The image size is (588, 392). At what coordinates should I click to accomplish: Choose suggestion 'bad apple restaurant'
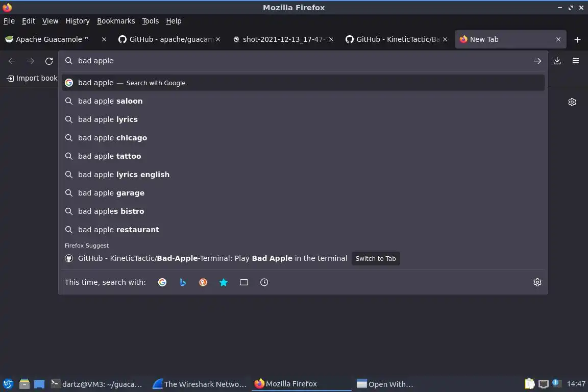(x=303, y=230)
